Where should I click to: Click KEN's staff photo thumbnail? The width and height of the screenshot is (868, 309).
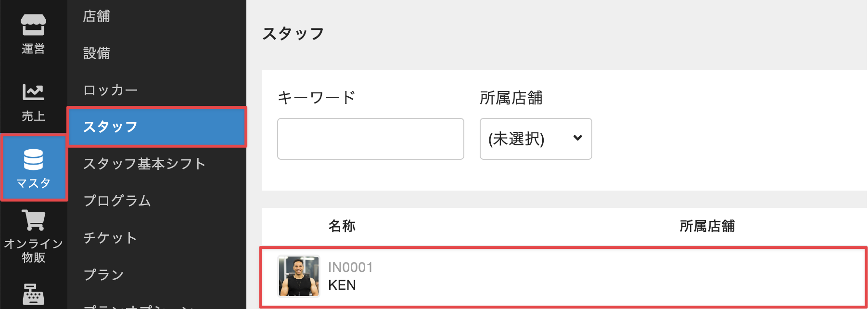(x=299, y=276)
